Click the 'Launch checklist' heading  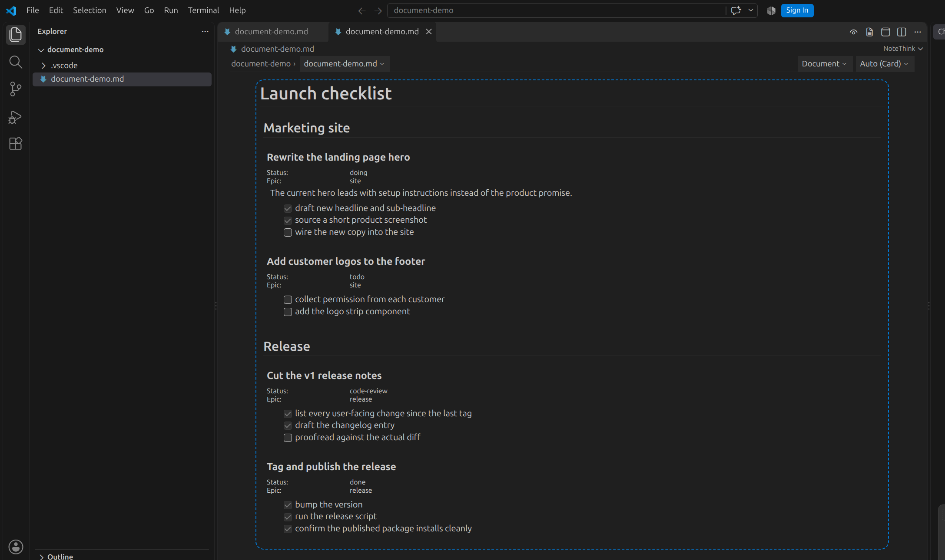point(326,93)
